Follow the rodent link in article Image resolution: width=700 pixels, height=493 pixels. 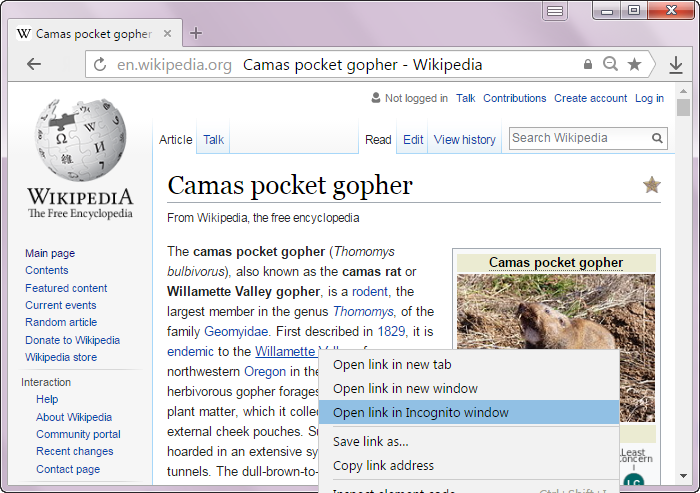coord(370,292)
